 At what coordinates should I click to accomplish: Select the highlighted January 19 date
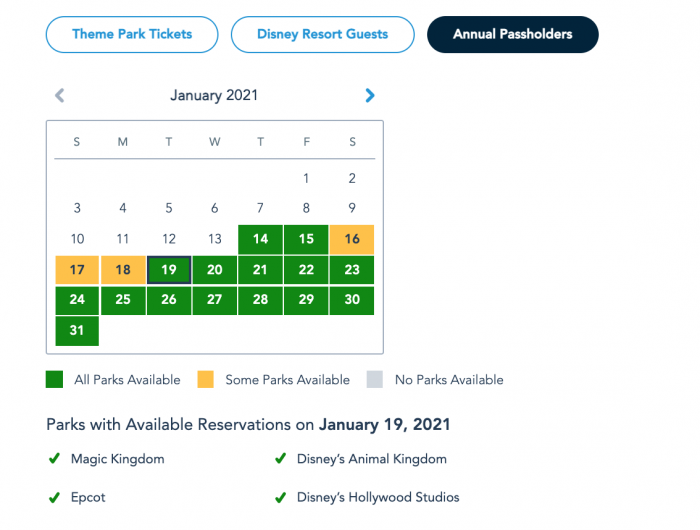pyautogui.click(x=169, y=270)
